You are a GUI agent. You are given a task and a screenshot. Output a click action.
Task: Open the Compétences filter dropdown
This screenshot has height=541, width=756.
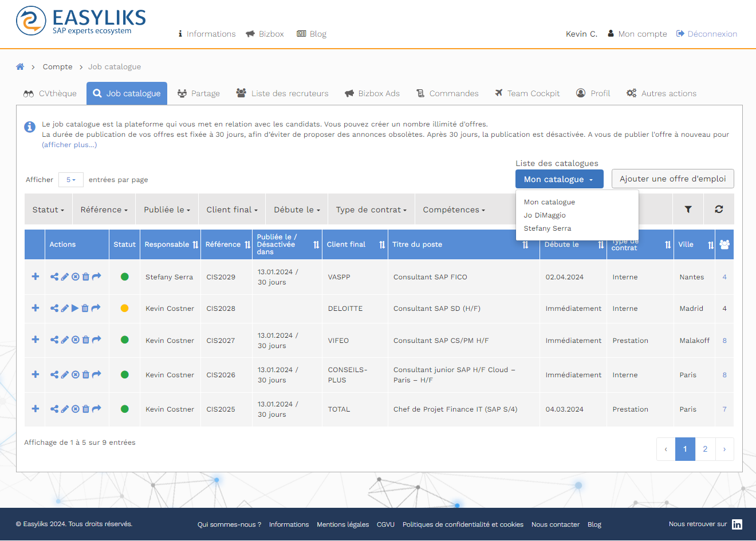click(454, 210)
